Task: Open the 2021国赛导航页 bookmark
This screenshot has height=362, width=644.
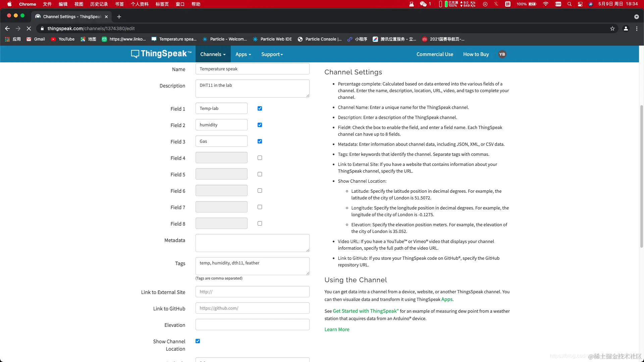Action: pyautogui.click(x=443, y=39)
